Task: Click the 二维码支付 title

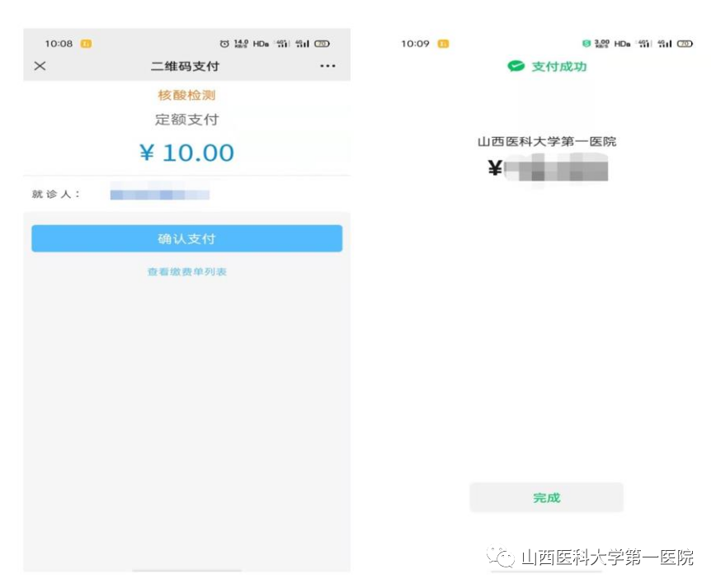Action: point(185,66)
